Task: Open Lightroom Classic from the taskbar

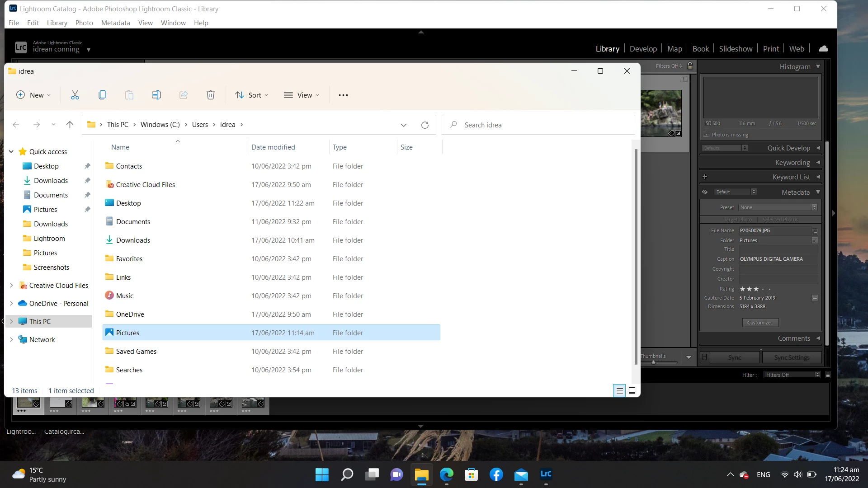Action: (x=546, y=474)
